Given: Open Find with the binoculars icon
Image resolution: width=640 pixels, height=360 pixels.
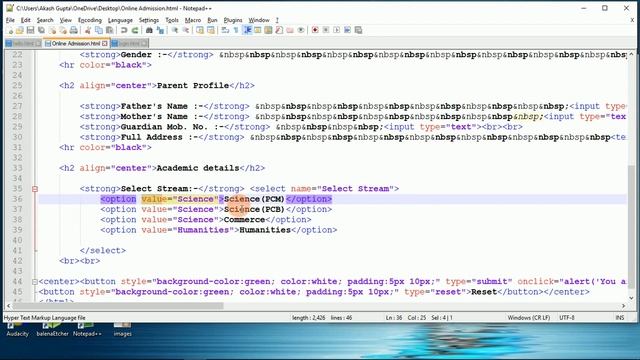Looking at the screenshot, I should pos(149,30).
